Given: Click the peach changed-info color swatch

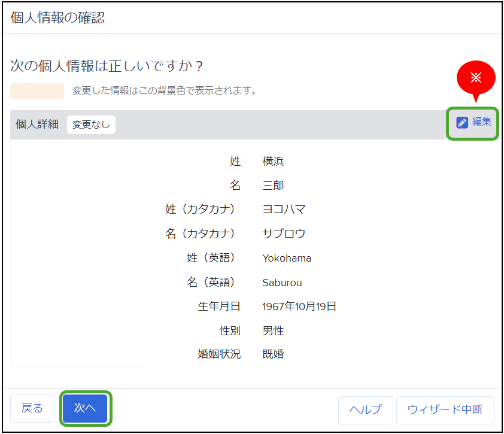Looking at the screenshot, I should tap(37, 91).
